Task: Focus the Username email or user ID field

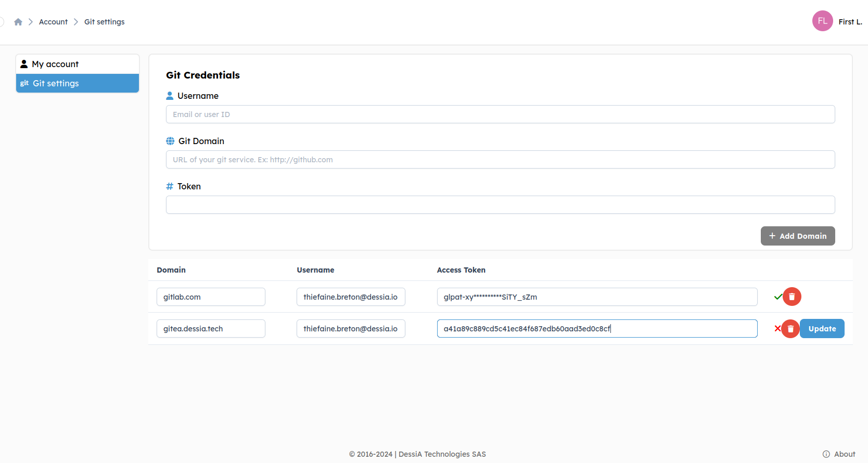Action: click(x=500, y=114)
